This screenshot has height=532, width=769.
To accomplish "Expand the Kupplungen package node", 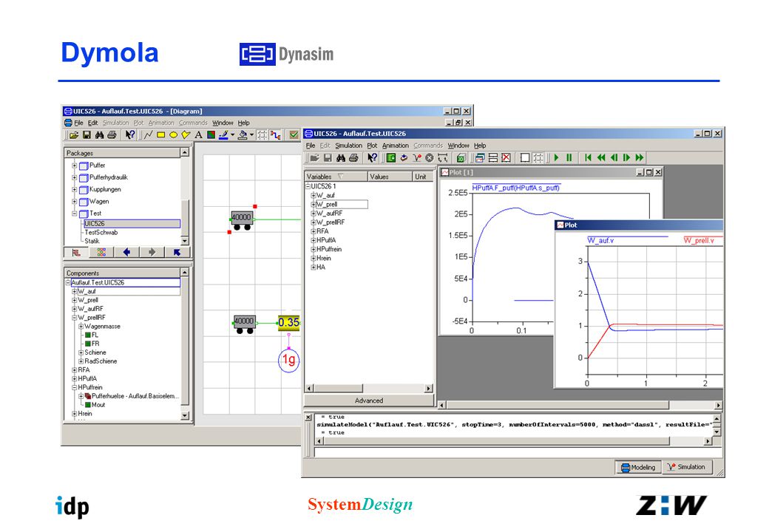I will (75, 190).
